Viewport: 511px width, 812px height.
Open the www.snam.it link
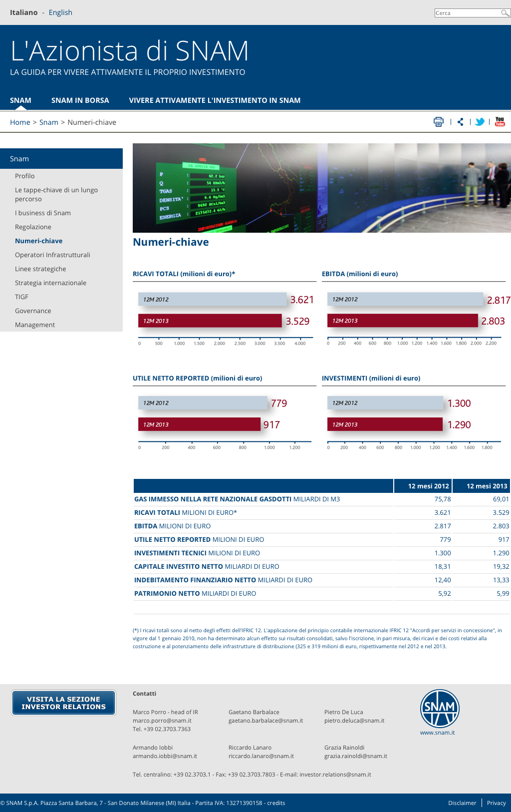pyautogui.click(x=437, y=733)
